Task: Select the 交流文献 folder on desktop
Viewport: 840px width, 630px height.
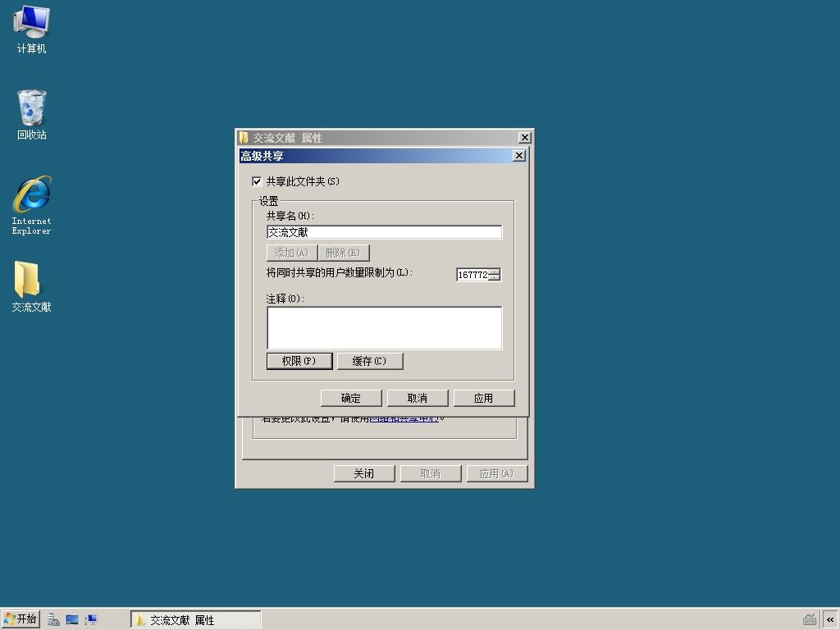Action: point(31,286)
